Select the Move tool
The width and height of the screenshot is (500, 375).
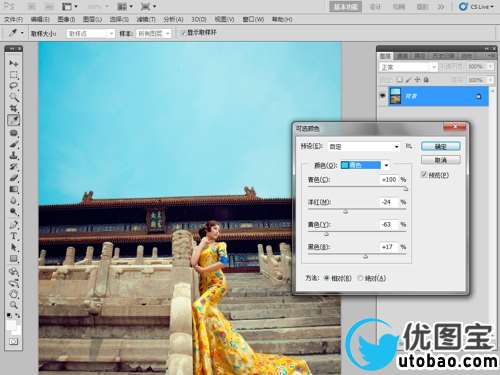(14, 63)
